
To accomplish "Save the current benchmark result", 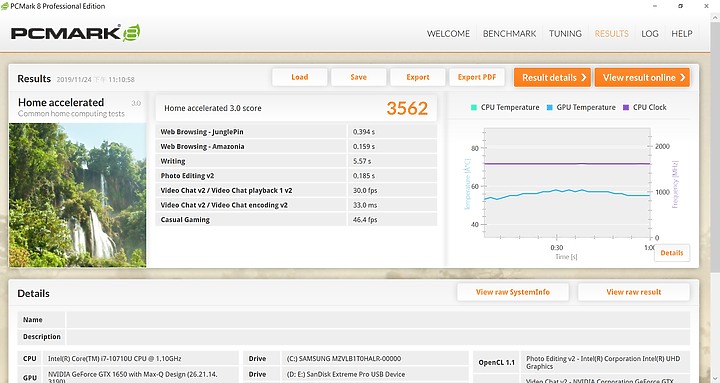I will [x=359, y=77].
